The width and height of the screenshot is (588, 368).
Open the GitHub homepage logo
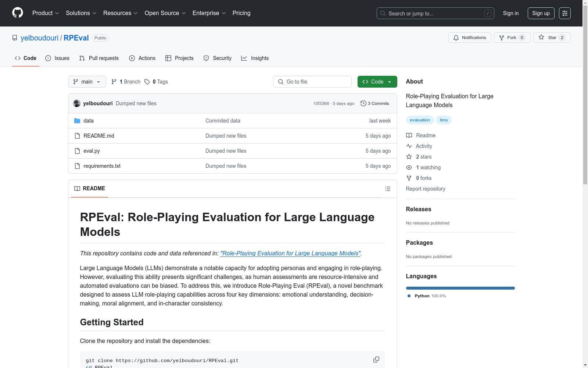[x=18, y=13]
